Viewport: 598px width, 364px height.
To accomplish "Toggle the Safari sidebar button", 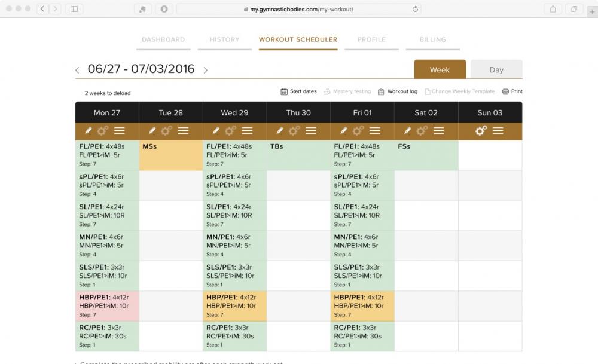I will pyautogui.click(x=74, y=9).
